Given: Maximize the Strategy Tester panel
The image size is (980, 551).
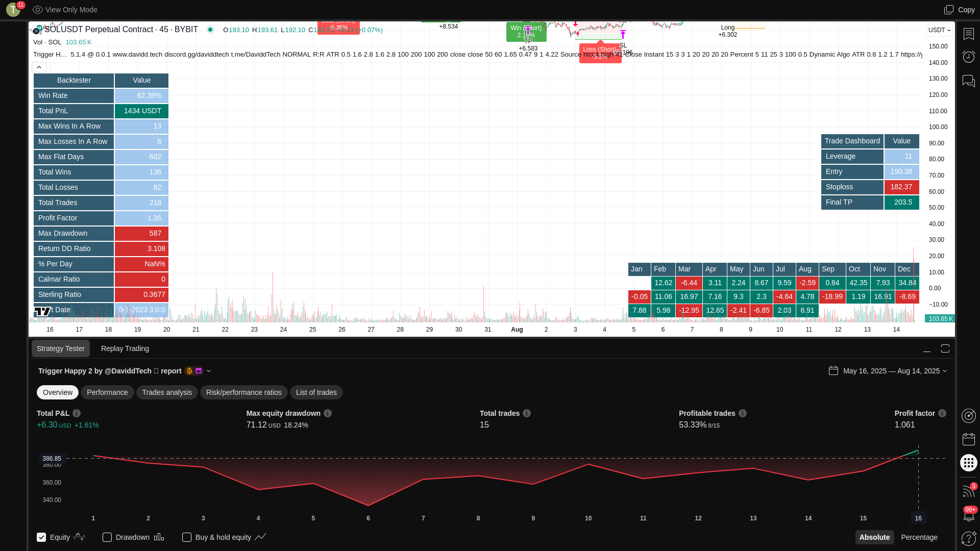Looking at the screenshot, I should click(x=945, y=348).
